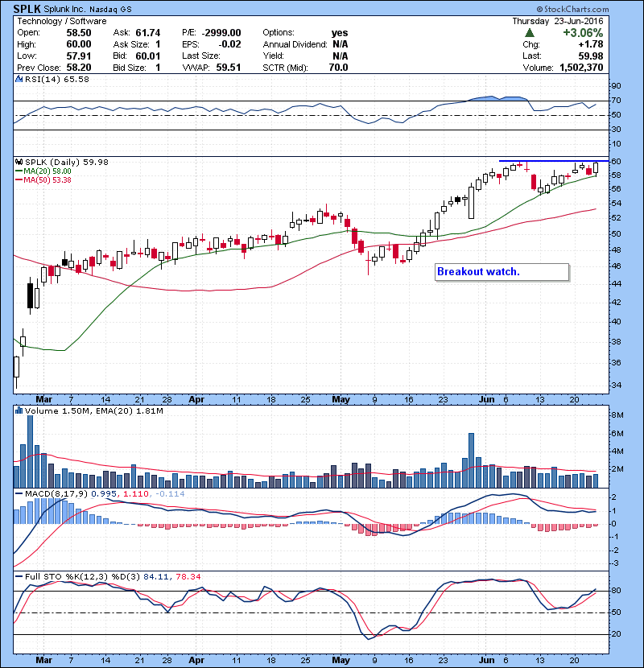Click the 8M volume axis label
The image size is (644, 668).
(617, 415)
